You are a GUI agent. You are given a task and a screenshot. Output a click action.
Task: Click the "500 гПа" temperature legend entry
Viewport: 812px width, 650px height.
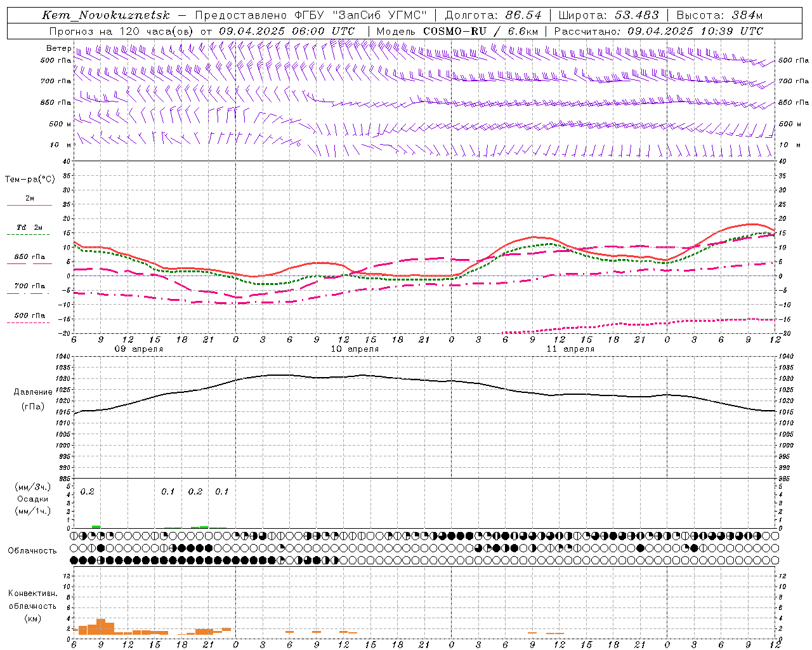[29, 315]
